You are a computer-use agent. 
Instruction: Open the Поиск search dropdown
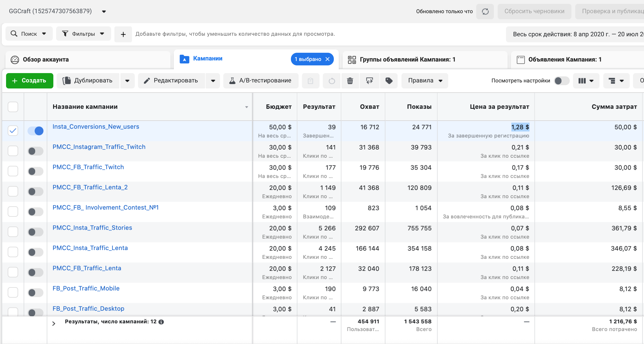coord(29,34)
